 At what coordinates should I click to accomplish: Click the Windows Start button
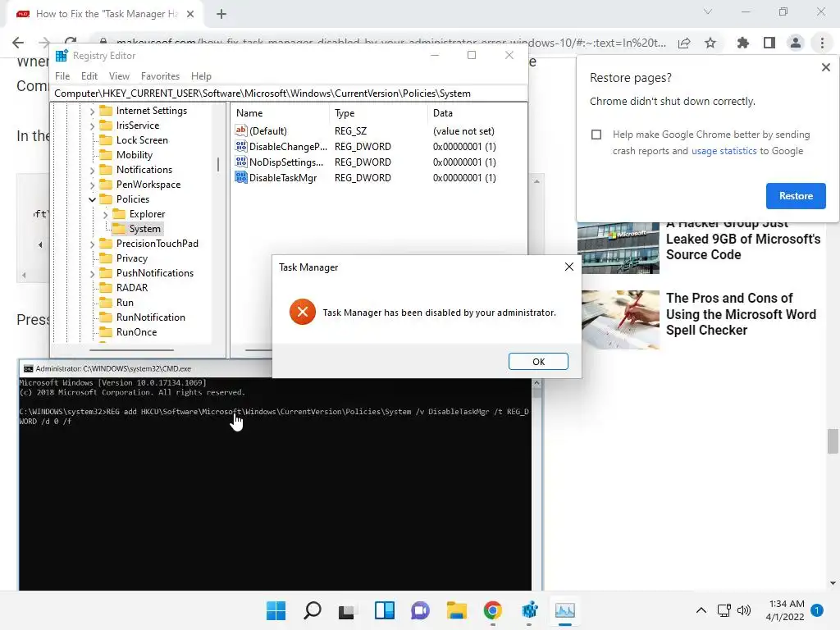pos(276,610)
